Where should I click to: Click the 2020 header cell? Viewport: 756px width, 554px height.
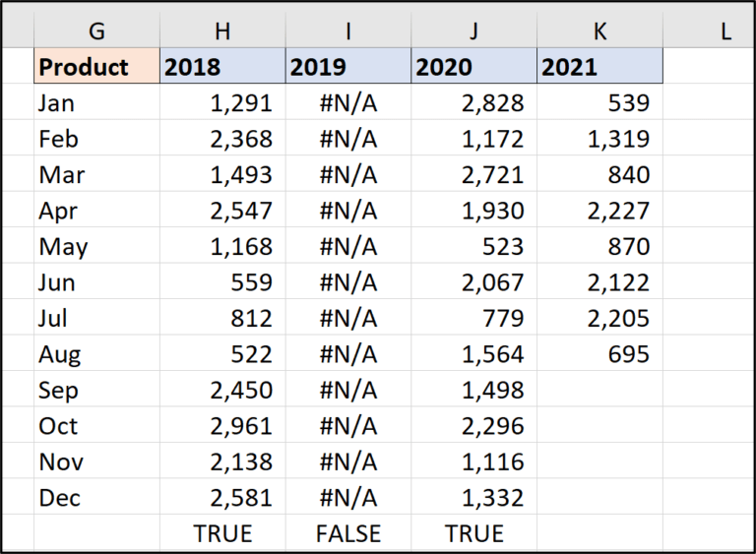(x=474, y=67)
